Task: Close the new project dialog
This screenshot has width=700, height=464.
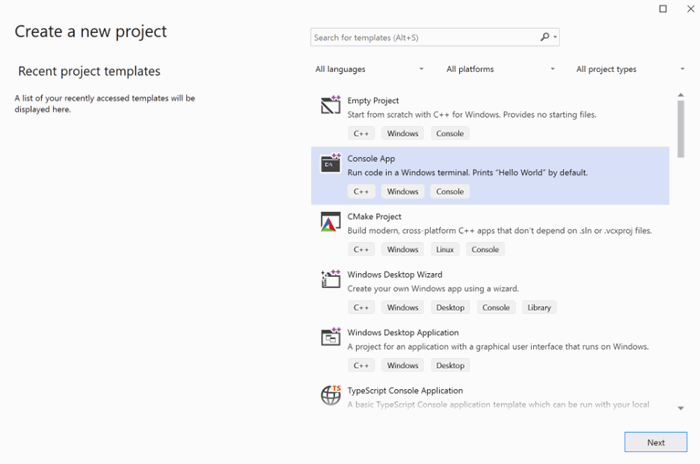Action: click(x=691, y=9)
